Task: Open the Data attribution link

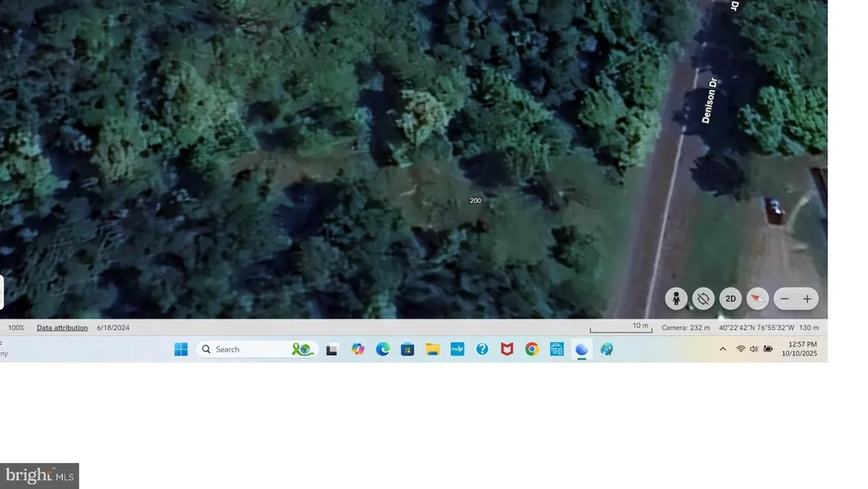Action: pos(62,328)
